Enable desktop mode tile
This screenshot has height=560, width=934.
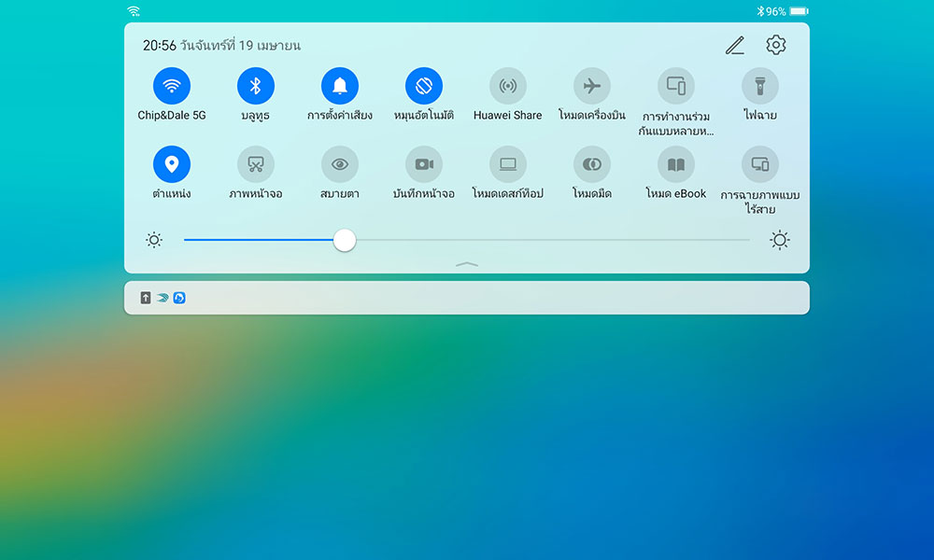[507, 164]
